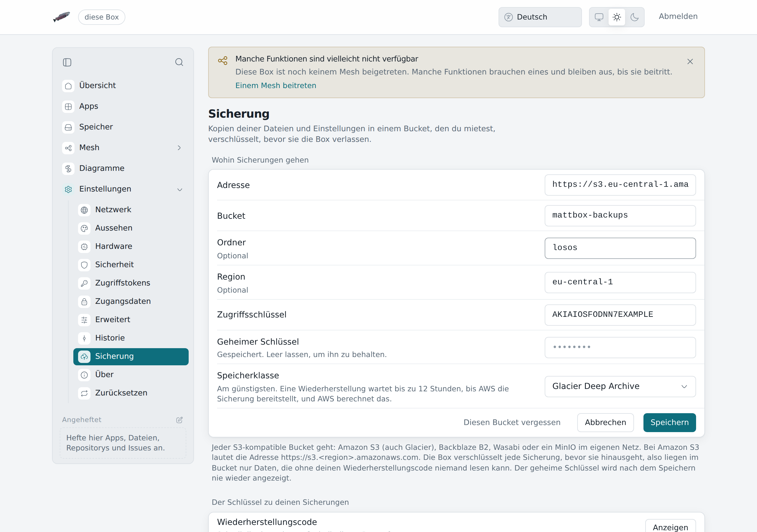Open Zugriffstokens settings

pyautogui.click(x=131, y=283)
